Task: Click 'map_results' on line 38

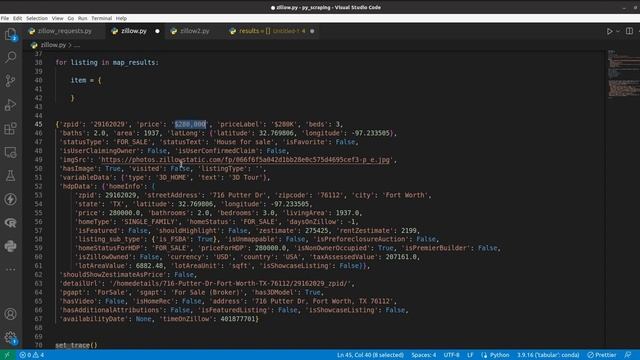Action: (x=134, y=62)
